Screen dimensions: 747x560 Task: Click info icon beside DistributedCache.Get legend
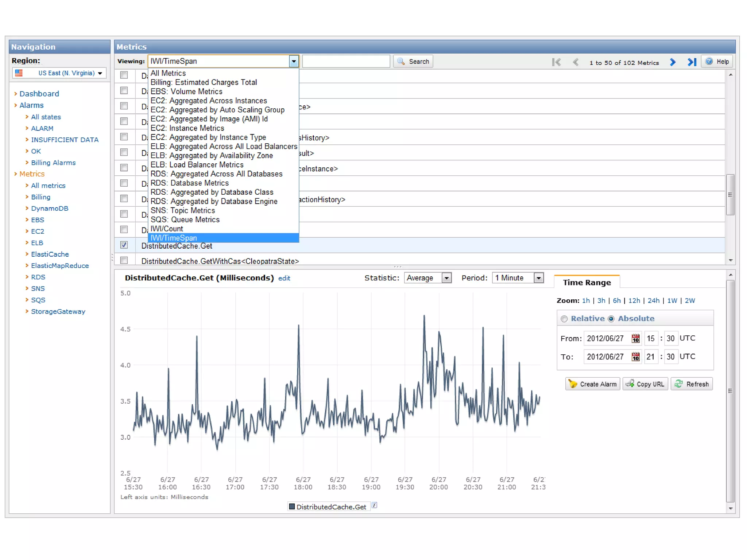(374, 505)
